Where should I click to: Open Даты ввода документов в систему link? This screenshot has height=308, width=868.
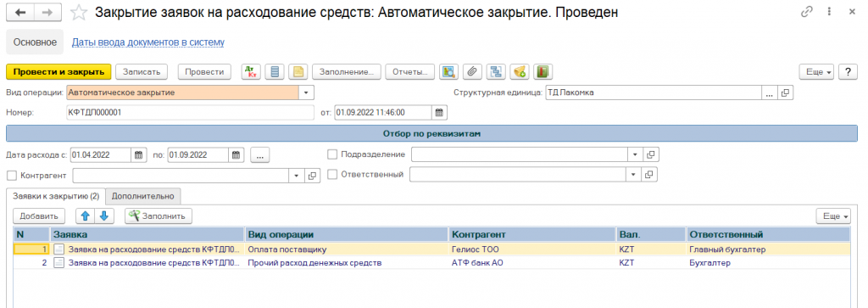pos(147,42)
